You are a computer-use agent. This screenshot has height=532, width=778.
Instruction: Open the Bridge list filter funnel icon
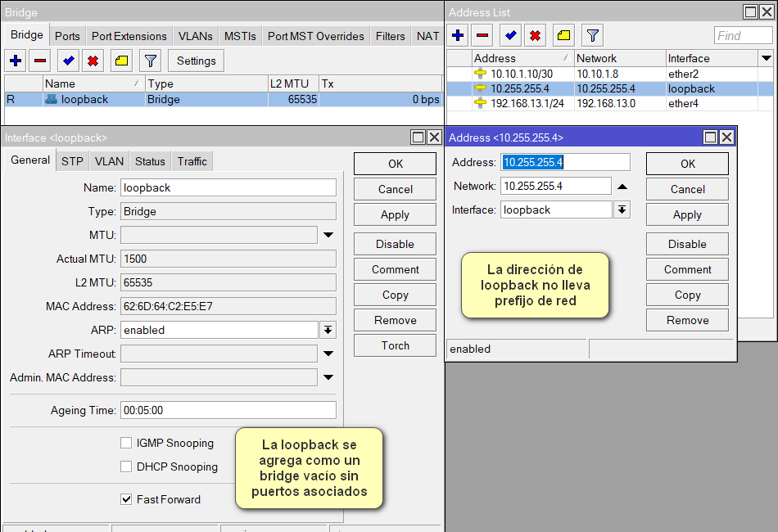click(150, 61)
